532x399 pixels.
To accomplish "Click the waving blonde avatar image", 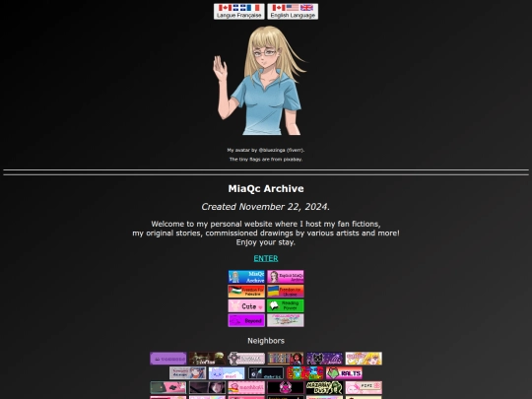I will coord(260,81).
